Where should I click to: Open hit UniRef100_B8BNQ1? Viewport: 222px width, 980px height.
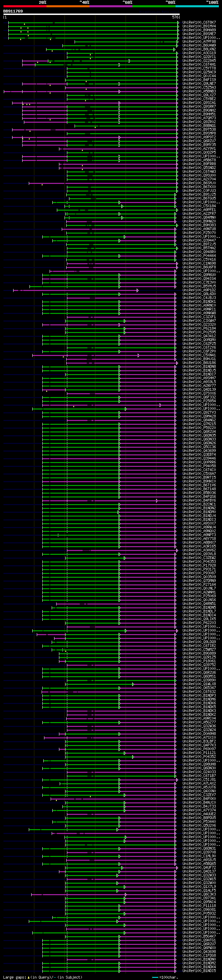pyautogui.click(x=199, y=125)
